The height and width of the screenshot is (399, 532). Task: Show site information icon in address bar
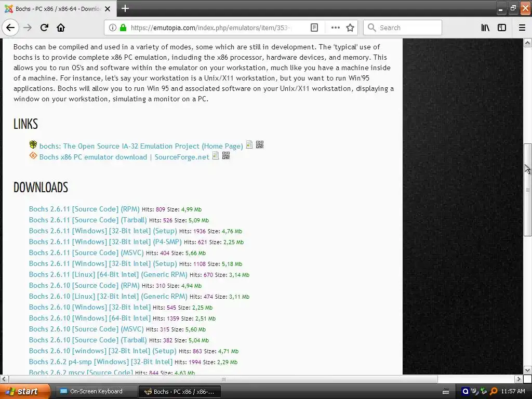(113, 28)
